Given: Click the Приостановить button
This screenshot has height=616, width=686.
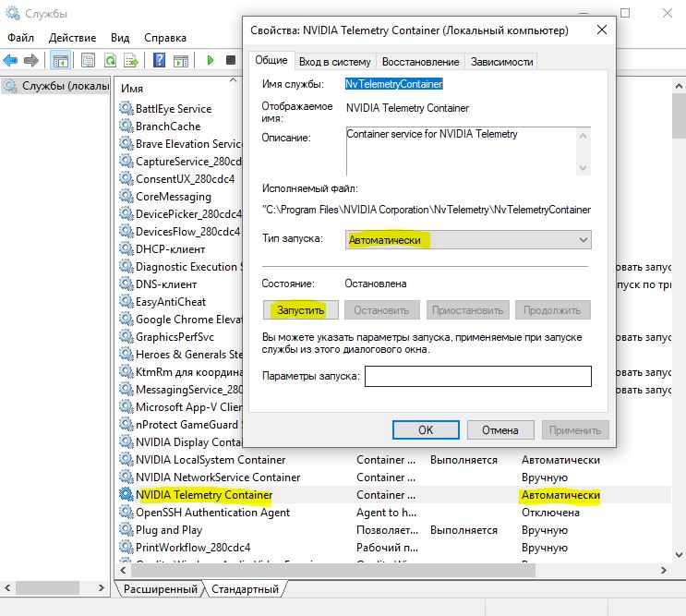Looking at the screenshot, I should coord(468,309).
